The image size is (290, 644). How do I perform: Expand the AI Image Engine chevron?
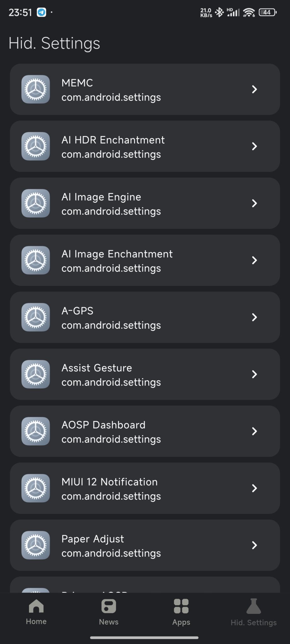[254, 203]
